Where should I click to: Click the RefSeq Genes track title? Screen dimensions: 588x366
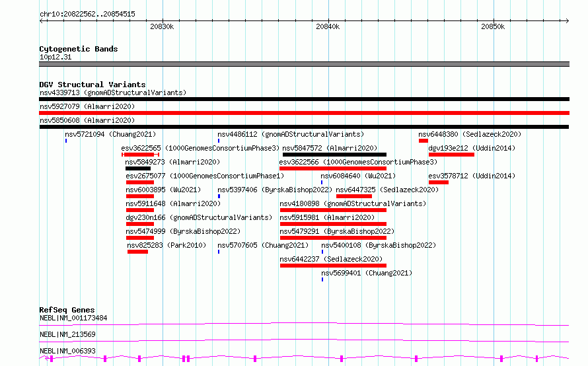(67, 310)
